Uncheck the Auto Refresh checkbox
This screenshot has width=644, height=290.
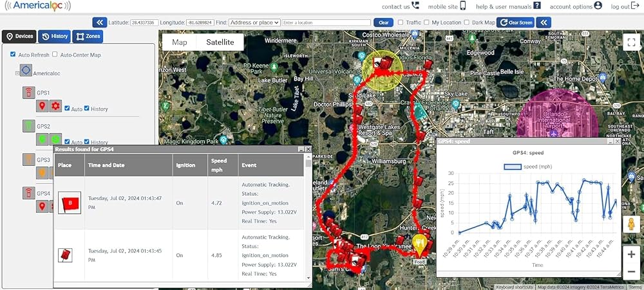pyautogui.click(x=13, y=54)
